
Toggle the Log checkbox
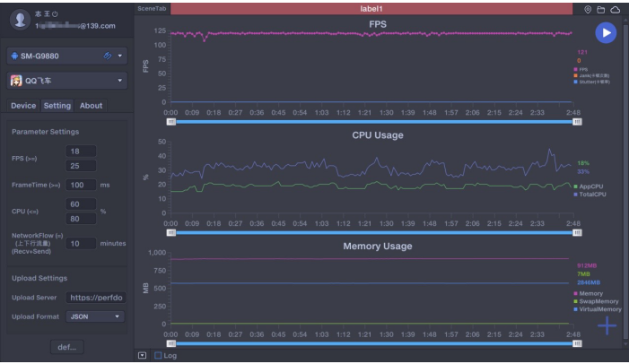pos(158,355)
